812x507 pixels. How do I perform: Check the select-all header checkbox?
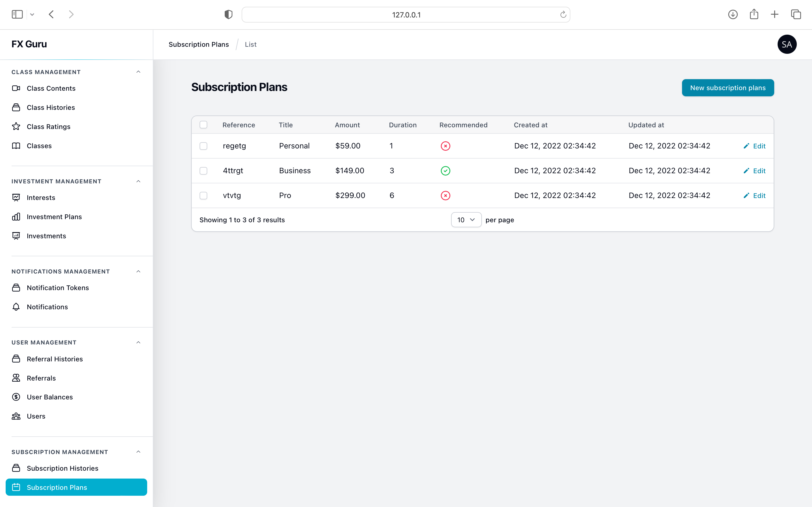(203, 125)
